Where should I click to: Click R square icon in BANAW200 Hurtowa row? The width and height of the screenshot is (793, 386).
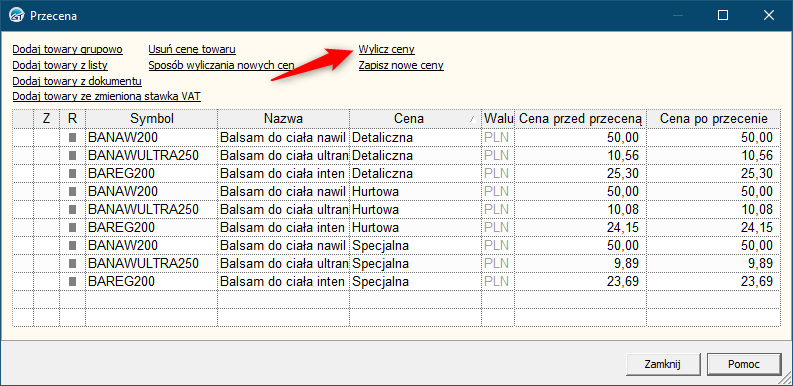(72, 191)
